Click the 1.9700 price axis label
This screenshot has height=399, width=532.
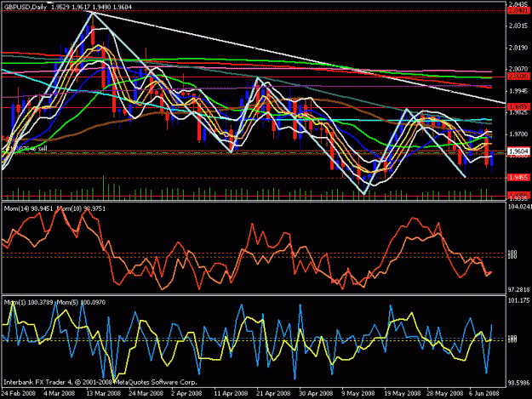click(x=518, y=134)
